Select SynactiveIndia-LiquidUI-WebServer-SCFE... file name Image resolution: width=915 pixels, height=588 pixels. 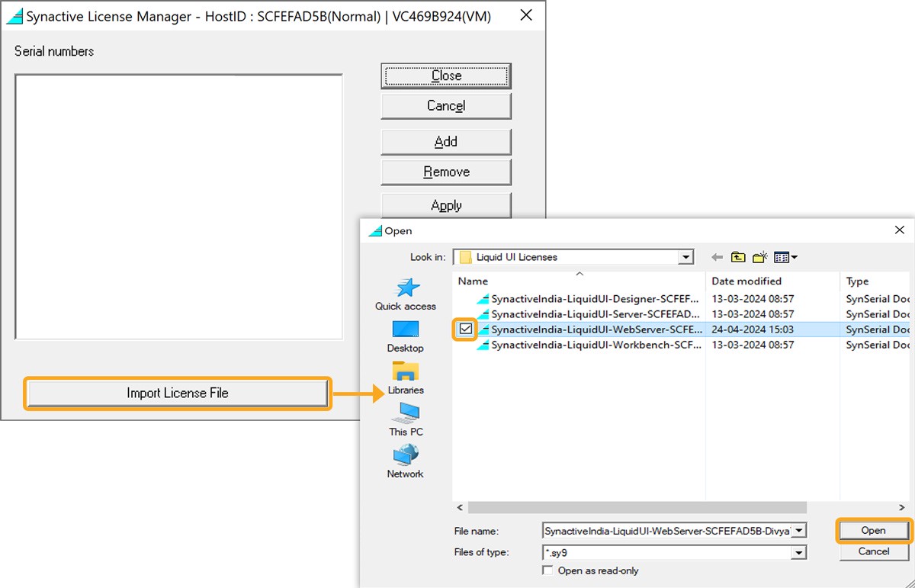pos(596,329)
